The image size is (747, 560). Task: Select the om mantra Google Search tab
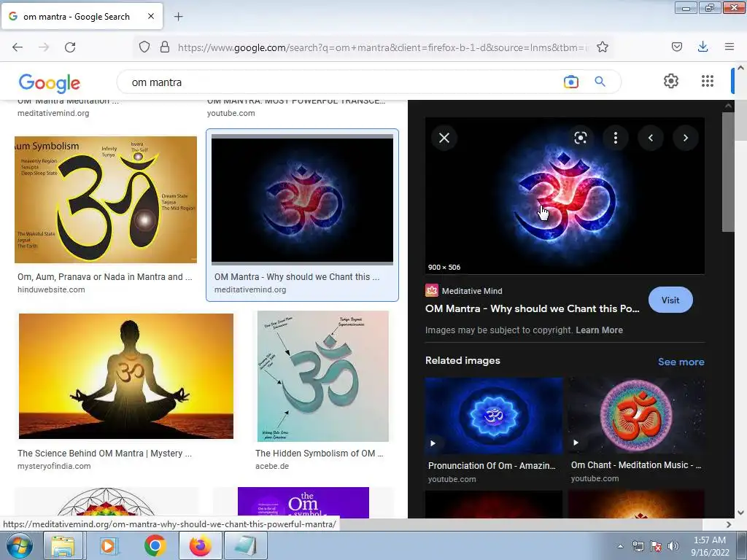(x=82, y=16)
